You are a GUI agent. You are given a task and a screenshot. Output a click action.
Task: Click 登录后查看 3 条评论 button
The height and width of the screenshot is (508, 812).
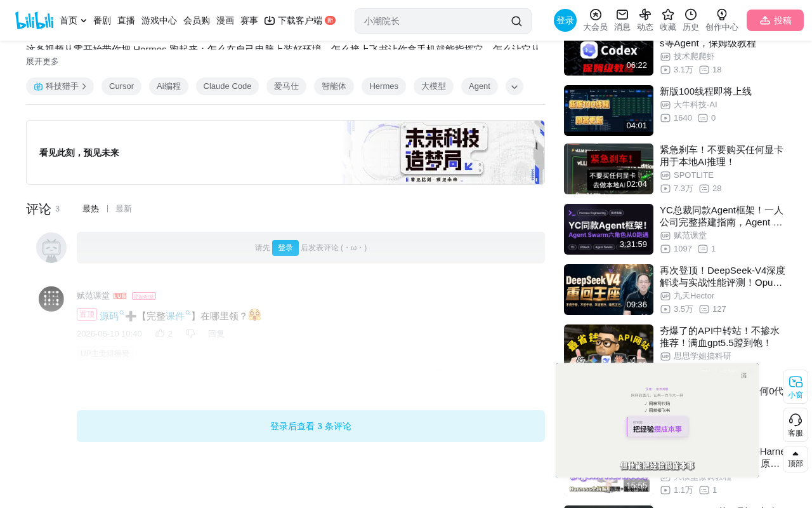(x=311, y=426)
